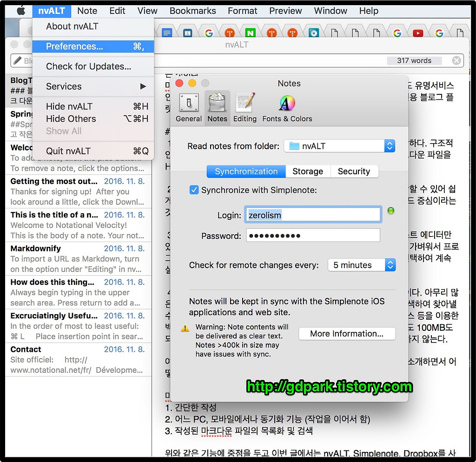This screenshot has width=476, height=462.
Task: Click the YouTube bookmark icon in toolbar
Action: pos(417,33)
